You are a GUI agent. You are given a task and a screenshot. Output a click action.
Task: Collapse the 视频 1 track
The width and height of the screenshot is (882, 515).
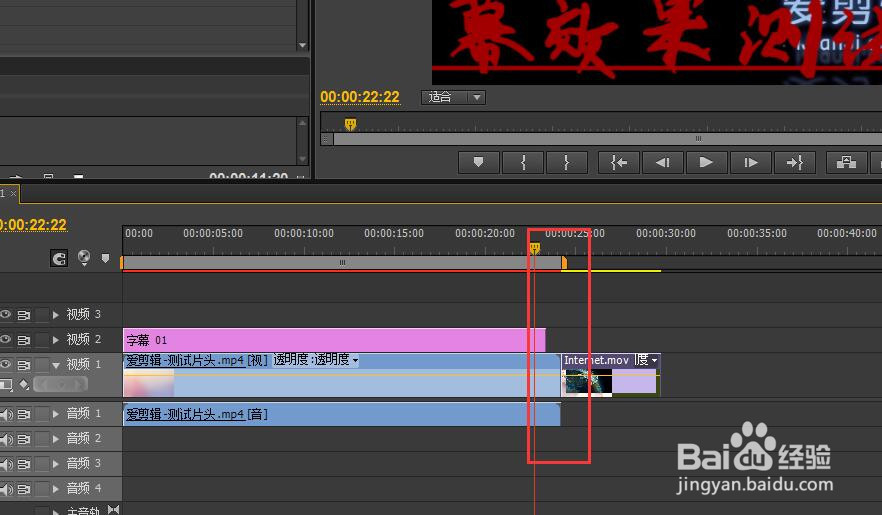56,365
